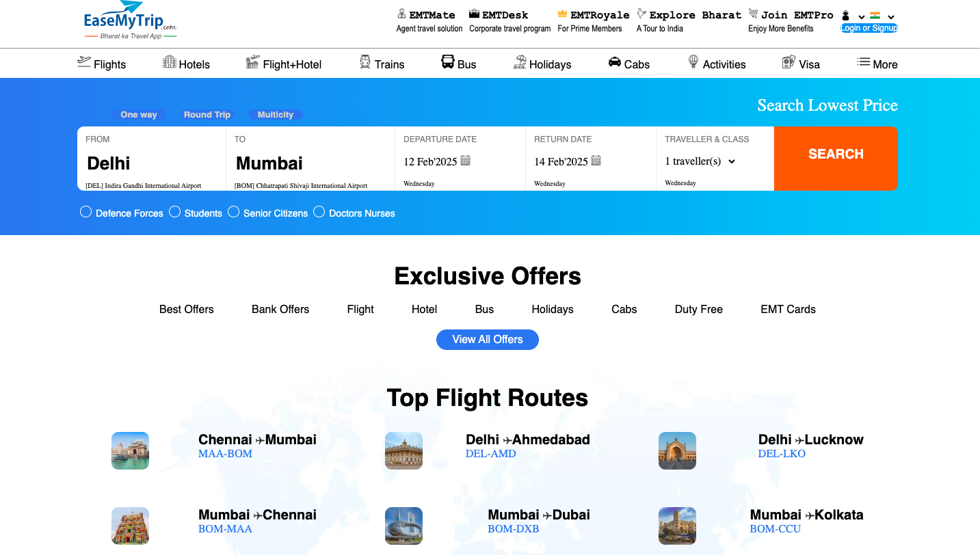Screen dimensions: 980x555
Task: Click the Flights airplane icon
Action: (84, 62)
